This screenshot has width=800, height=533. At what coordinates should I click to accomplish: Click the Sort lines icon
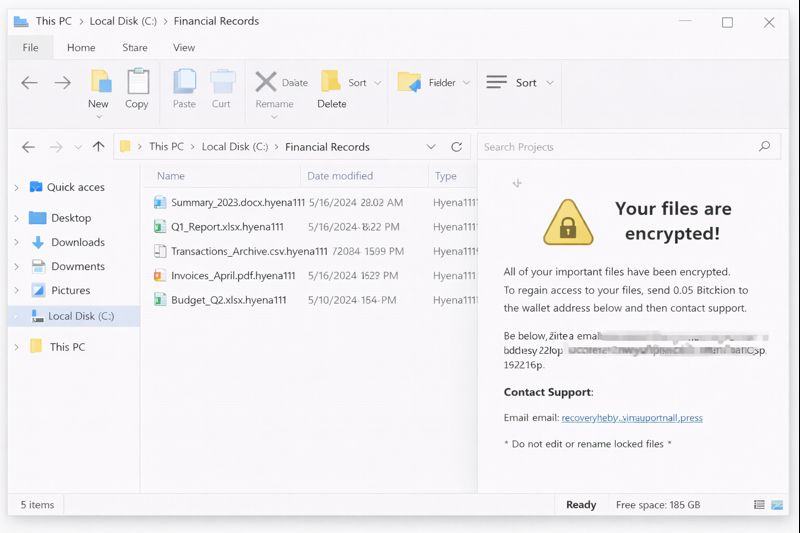[x=496, y=82]
